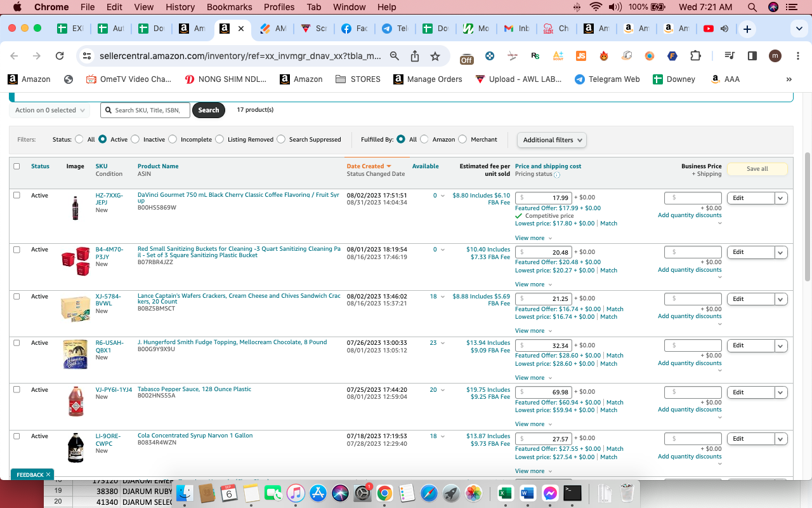Open the Window menu

click(349, 7)
